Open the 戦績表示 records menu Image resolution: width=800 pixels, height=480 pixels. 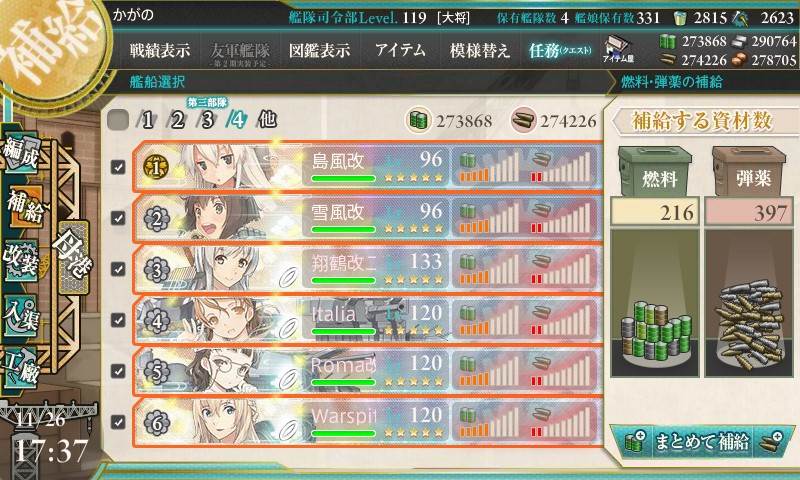click(x=160, y=50)
